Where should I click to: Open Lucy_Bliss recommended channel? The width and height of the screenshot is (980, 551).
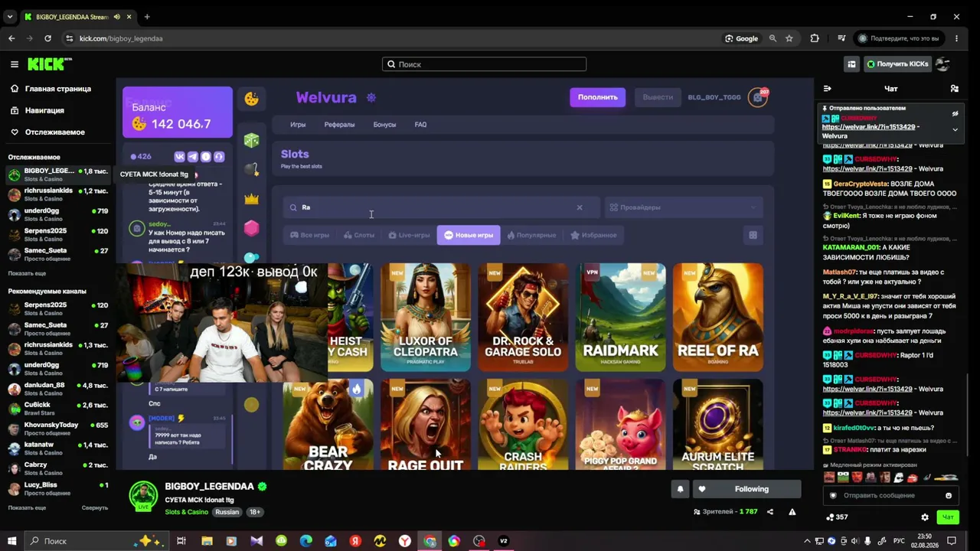click(x=58, y=488)
